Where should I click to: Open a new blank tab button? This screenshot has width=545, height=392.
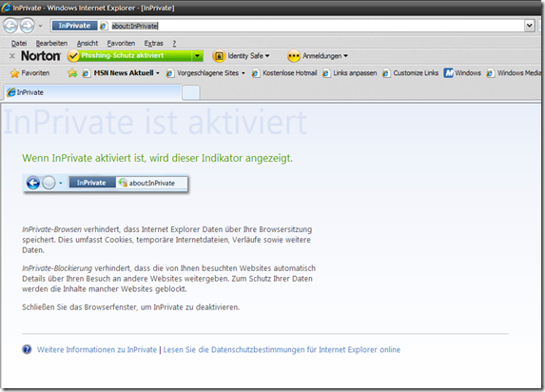click(x=191, y=92)
